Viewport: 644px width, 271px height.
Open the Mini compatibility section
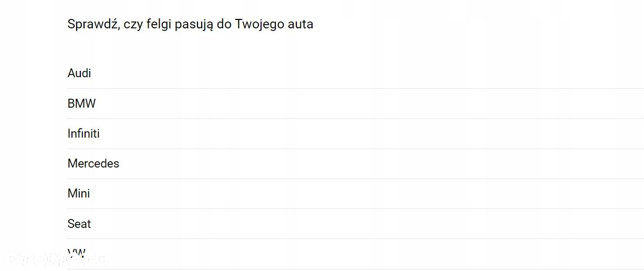coord(356,193)
